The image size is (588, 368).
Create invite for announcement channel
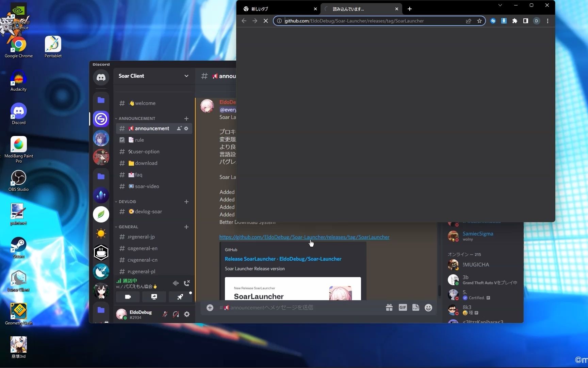(179, 128)
